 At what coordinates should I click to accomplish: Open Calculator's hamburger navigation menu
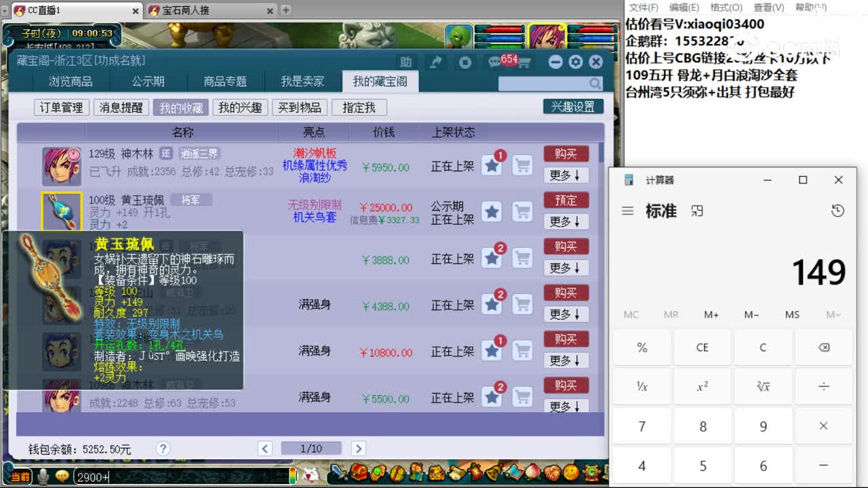[627, 211]
